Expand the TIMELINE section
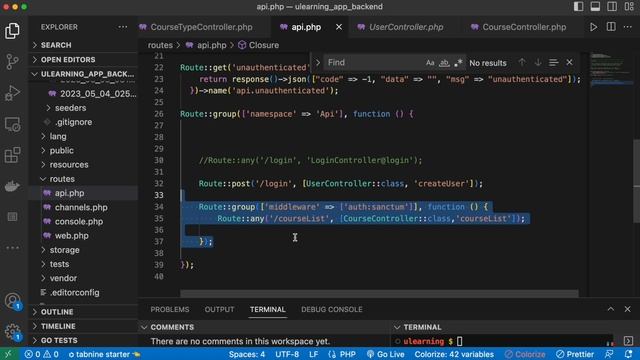The width and height of the screenshot is (640, 360). [84, 326]
